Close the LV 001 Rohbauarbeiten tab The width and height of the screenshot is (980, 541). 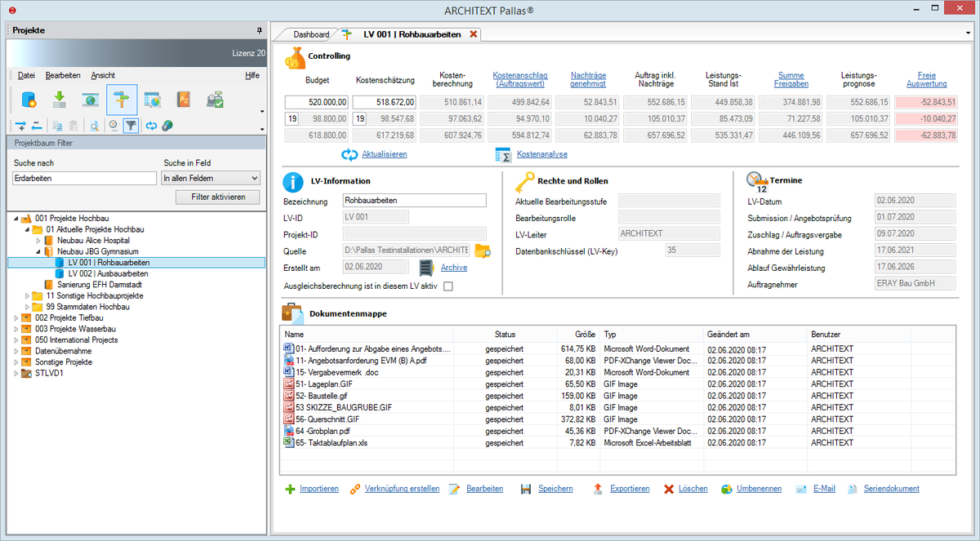pos(473,34)
